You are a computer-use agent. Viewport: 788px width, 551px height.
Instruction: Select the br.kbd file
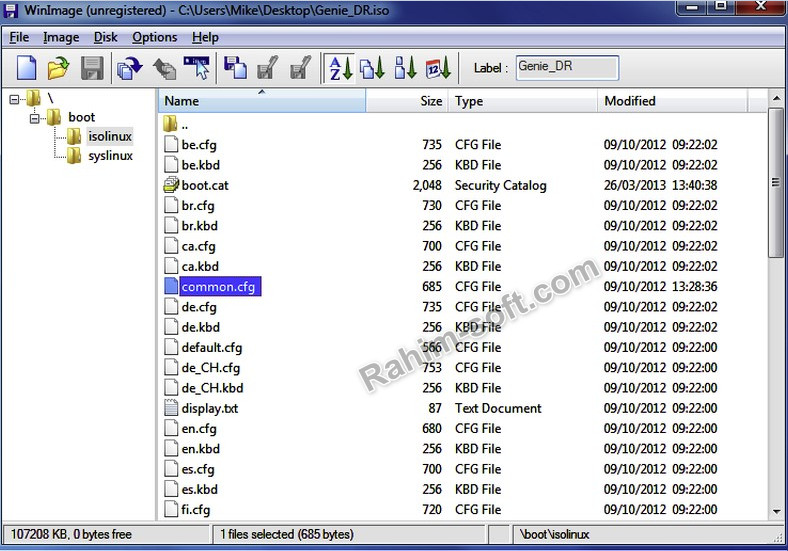point(200,226)
